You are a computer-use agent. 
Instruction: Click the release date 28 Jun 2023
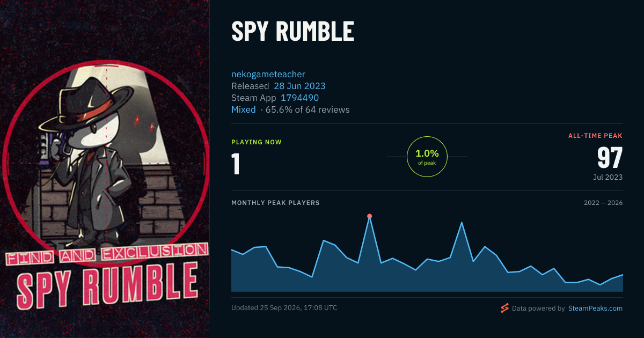point(299,86)
